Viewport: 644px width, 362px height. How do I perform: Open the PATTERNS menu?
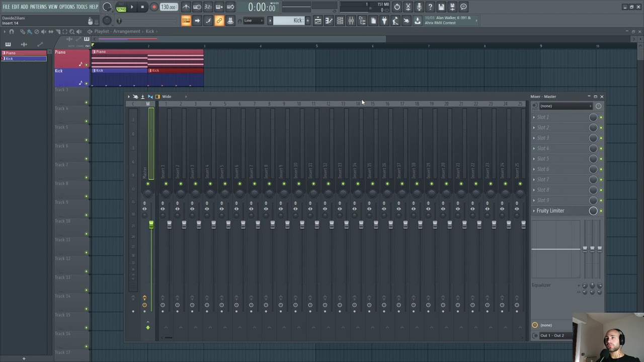coord(38,7)
